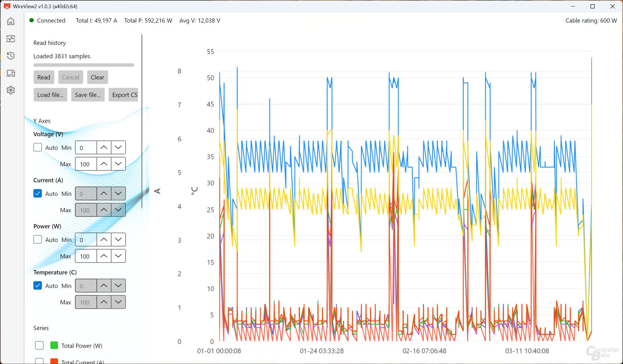Decrease Power Min value with down arrow
This screenshot has height=364, width=623.
118,240
